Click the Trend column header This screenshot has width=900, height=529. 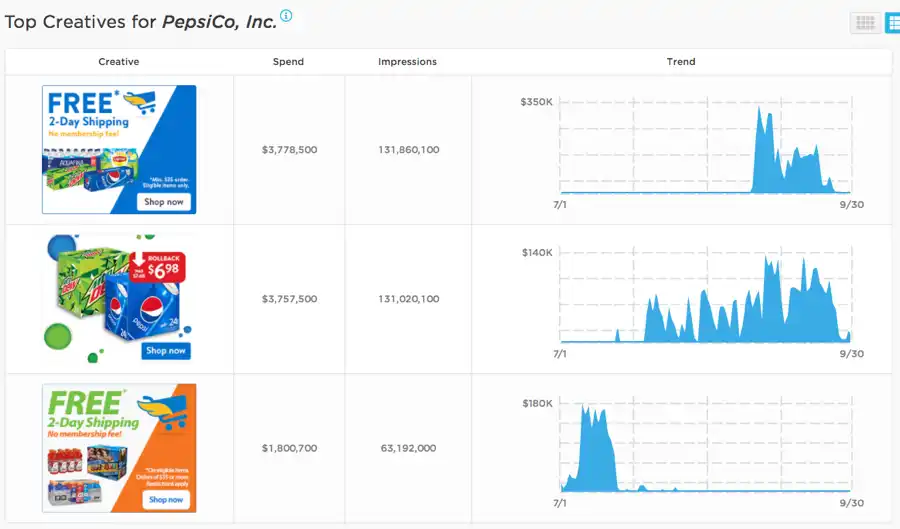coord(681,61)
